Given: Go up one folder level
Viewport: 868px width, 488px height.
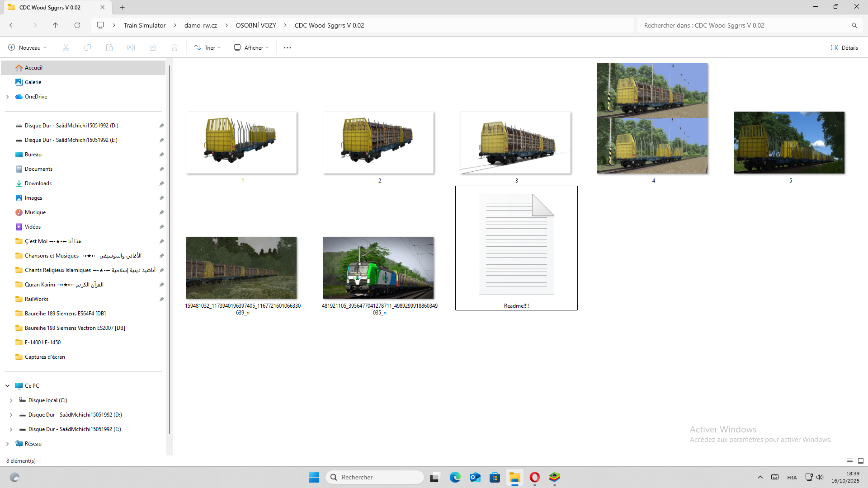Looking at the screenshot, I should [x=56, y=25].
